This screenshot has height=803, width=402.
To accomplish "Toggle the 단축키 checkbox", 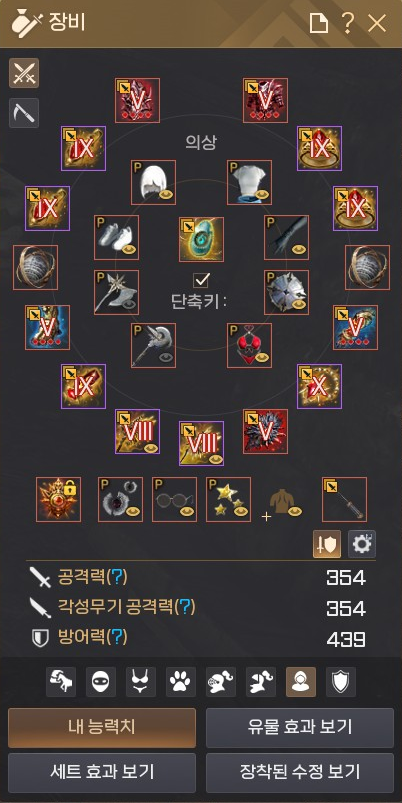I will (x=201, y=280).
